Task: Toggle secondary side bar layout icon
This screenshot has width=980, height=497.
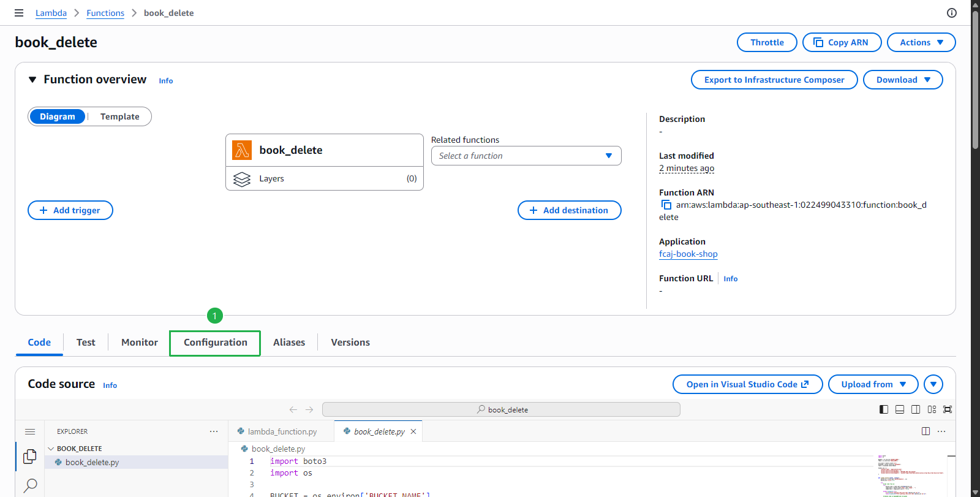Action: pyautogui.click(x=916, y=409)
